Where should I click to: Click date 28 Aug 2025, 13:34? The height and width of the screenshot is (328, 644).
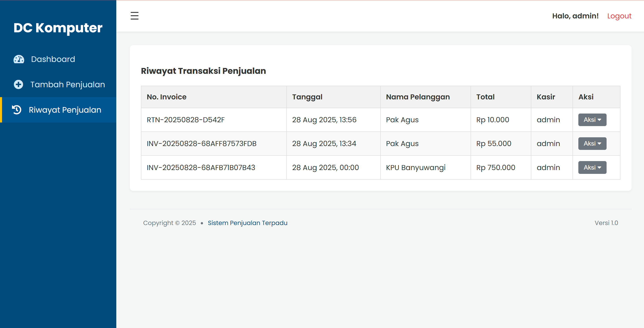pos(324,144)
